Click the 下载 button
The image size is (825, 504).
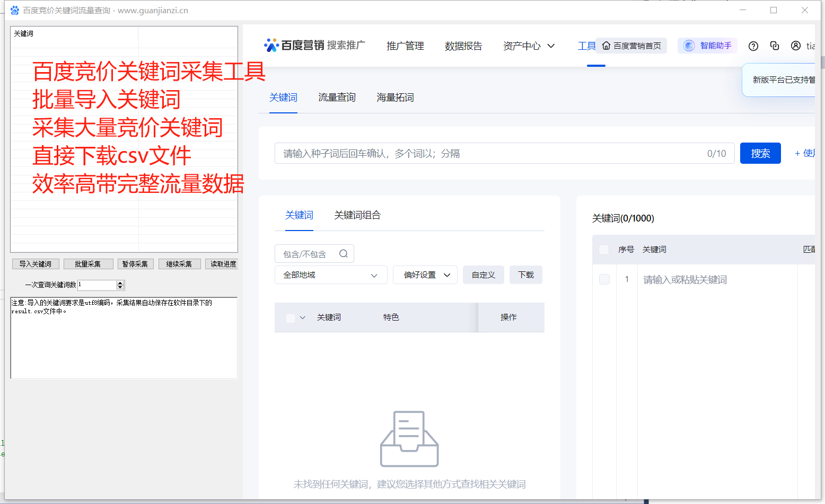pos(526,275)
